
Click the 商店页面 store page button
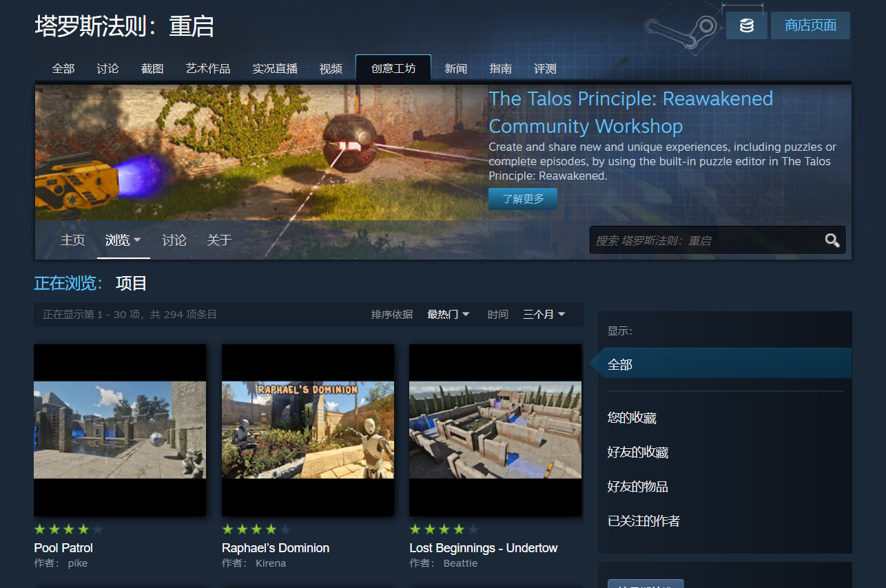click(810, 25)
